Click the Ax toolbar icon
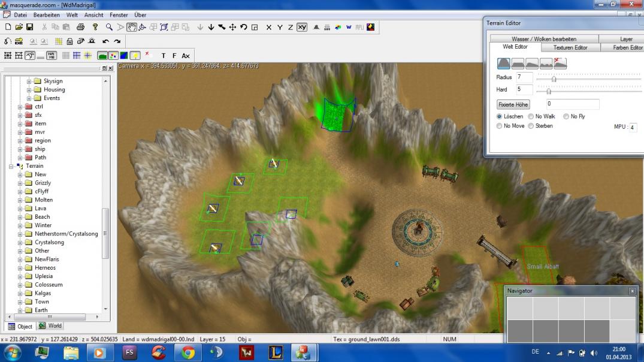Image resolution: width=644 pixels, height=362 pixels. (186, 56)
